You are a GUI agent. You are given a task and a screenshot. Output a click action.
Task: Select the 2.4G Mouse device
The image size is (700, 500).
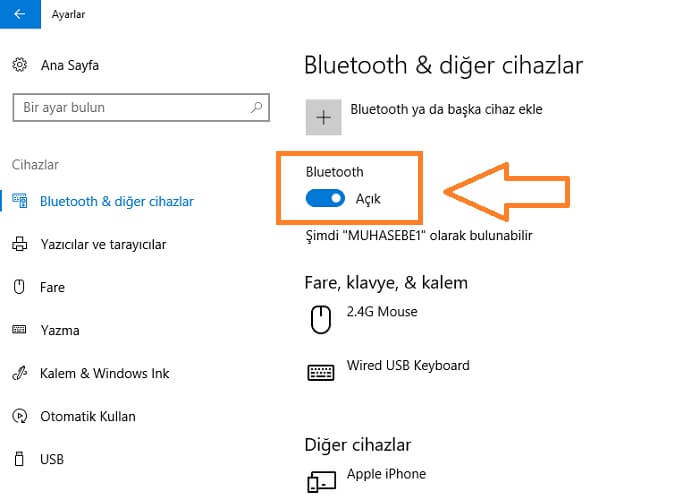[382, 312]
